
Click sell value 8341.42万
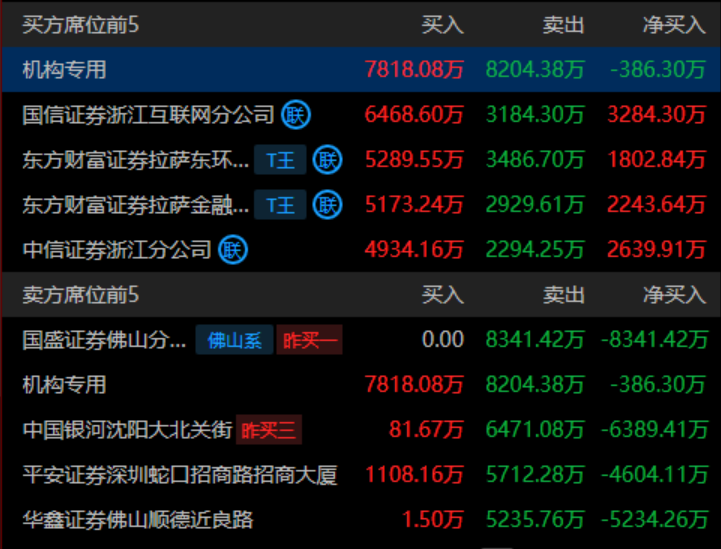pos(535,340)
